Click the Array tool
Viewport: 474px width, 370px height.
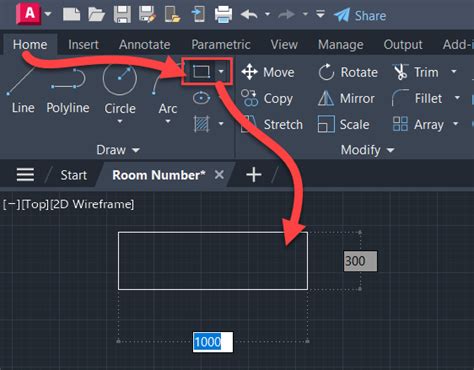(418, 124)
